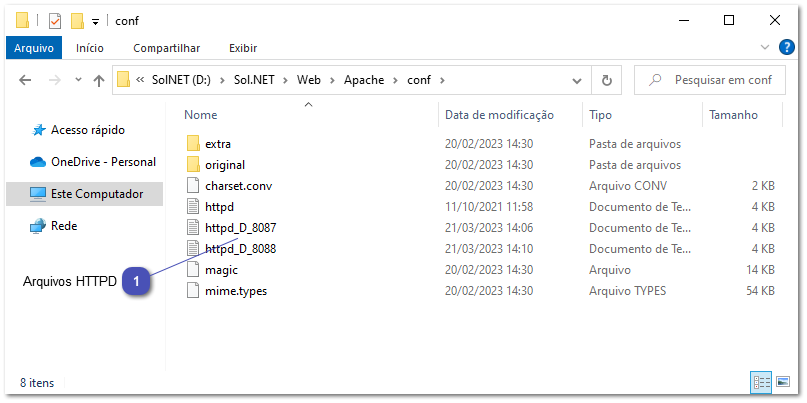807x403 pixels.
Task: Select the extra folder icon
Action: (193, 144)
